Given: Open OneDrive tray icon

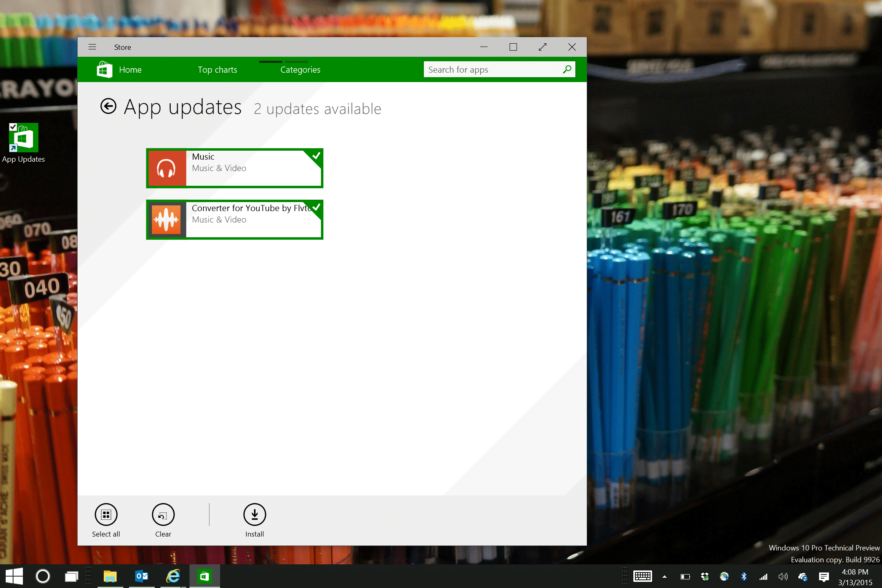Looking at the screenshot, I should (802, 577).
